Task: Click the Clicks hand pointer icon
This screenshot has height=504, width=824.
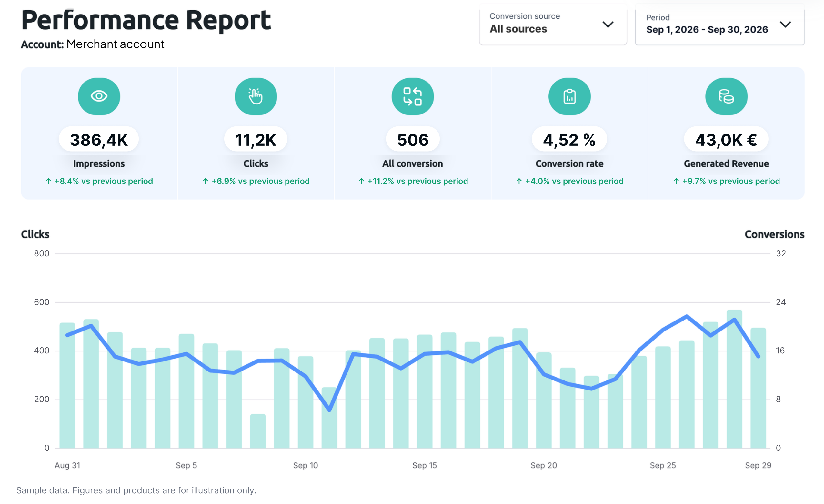Action: [256, 96]
